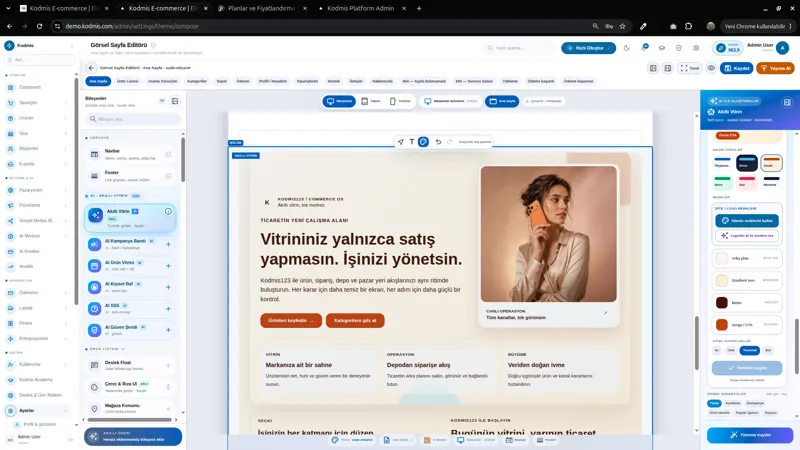Select the Yuvarlak corner roundness option
Screen dimensions: 800x450
click(x=749, y=350)
